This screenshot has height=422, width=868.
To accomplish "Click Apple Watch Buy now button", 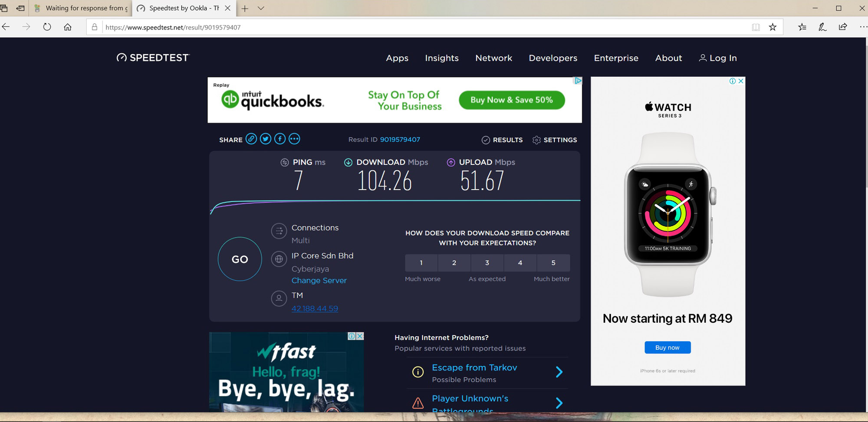I will pos(667,347).
